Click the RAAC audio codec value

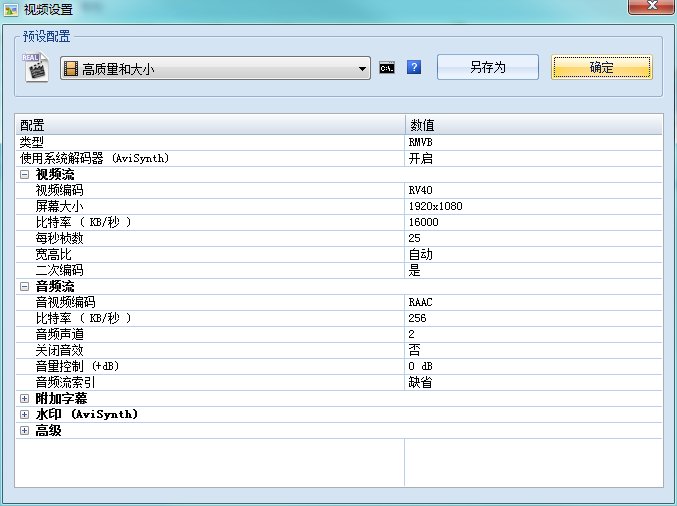[421, 302]
